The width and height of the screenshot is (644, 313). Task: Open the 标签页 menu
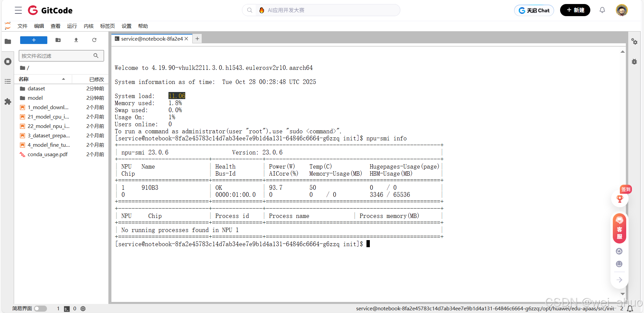click(x=107, y=26)
